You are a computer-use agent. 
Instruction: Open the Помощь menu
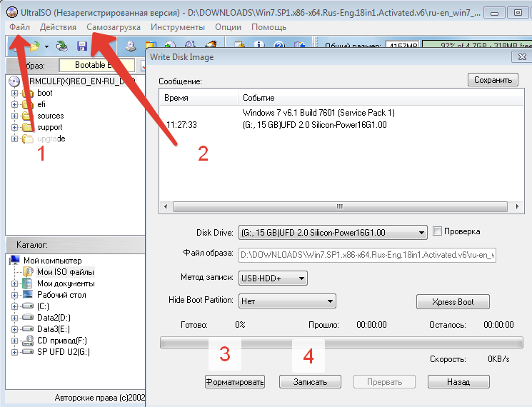click(x=268, y=27)
